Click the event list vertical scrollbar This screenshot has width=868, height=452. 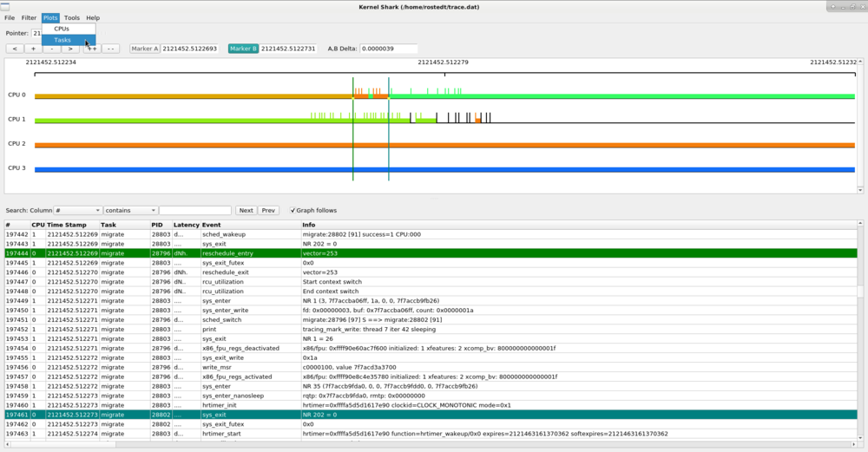pyautogui.click(x=860, y=332)
